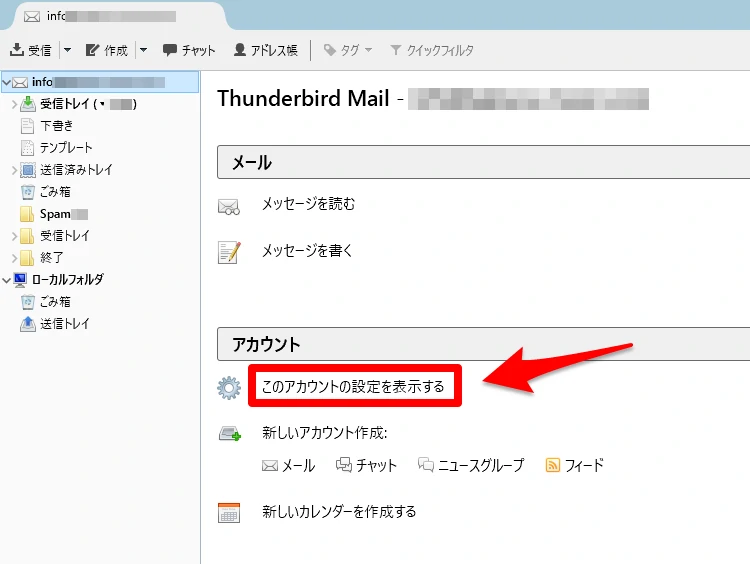The height and width of the screenshot is (564, 750).
Task: Click the calendar icon
Action: pyautogui.click(x=229, y=513)
